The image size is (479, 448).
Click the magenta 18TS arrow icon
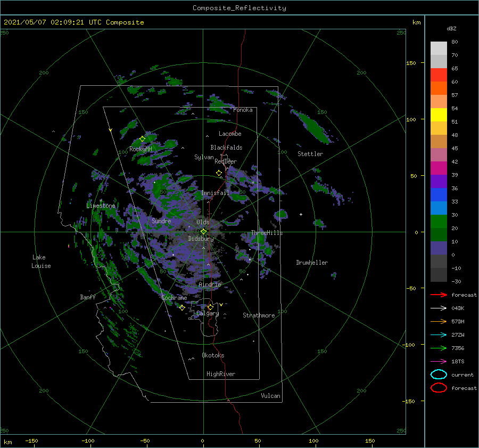(x=439, y=362)
